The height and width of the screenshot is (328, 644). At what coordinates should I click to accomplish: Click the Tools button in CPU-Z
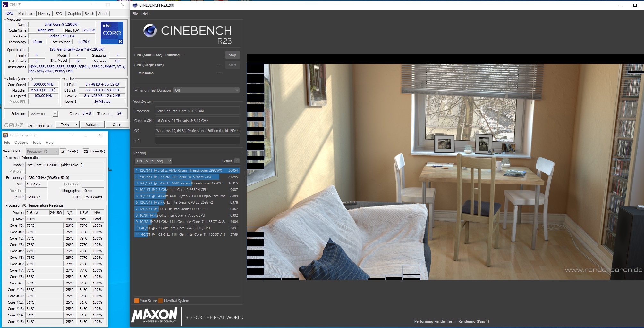(65, 125)
